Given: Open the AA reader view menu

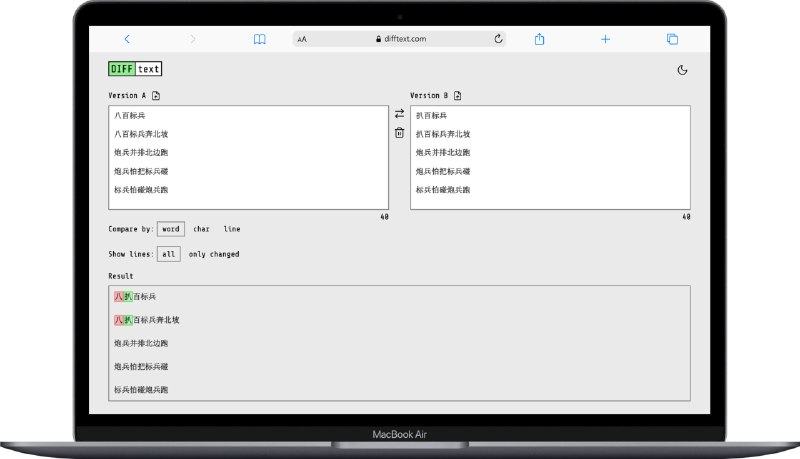Looking at the screenshot, I should [302, 39].
